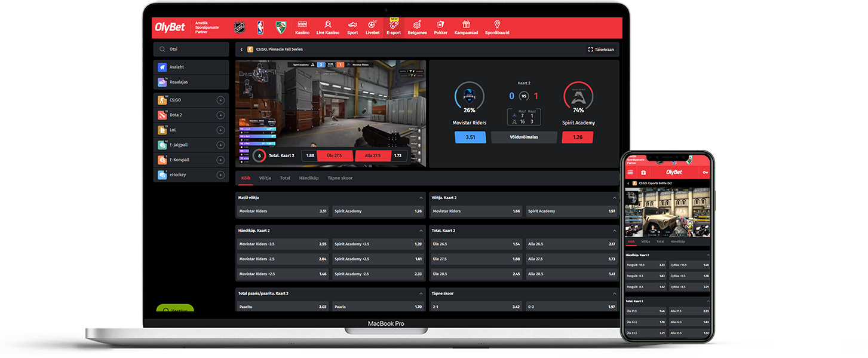The height and width of the screenshot is (358, 868).
Task: Click the blue 3.51 Movistar Riders odds button
Action: coord(470,137)
